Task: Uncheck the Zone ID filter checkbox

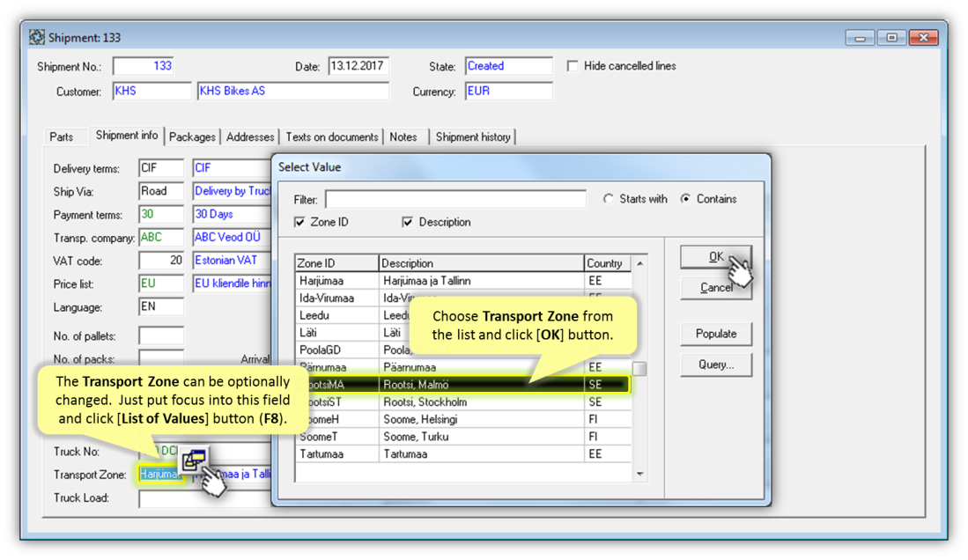Action: (x=300, y=223)
